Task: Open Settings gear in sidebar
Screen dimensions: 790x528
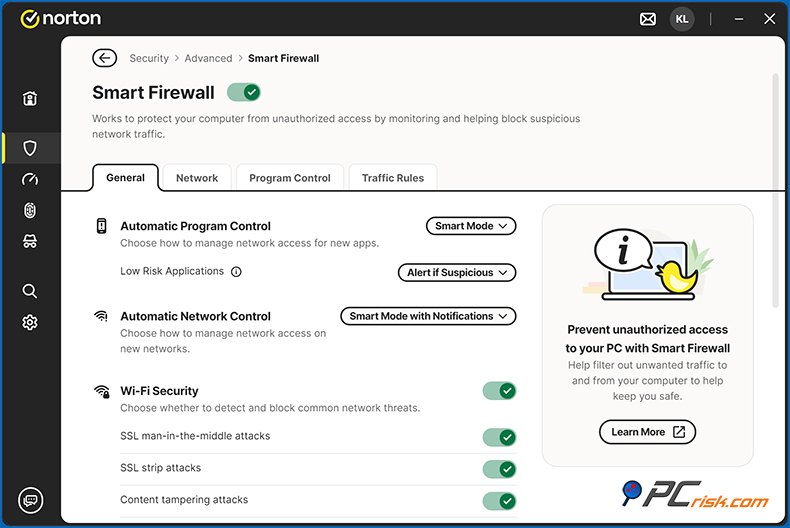Action: point(30,322)
